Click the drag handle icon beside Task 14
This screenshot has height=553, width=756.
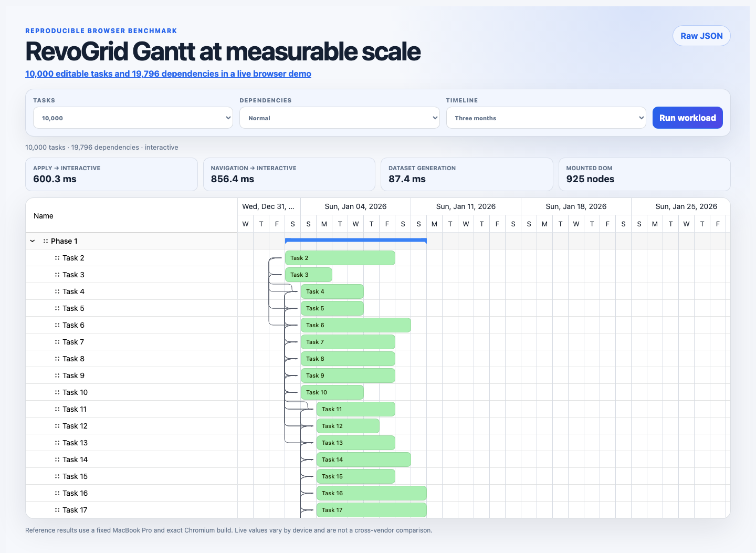57,460
